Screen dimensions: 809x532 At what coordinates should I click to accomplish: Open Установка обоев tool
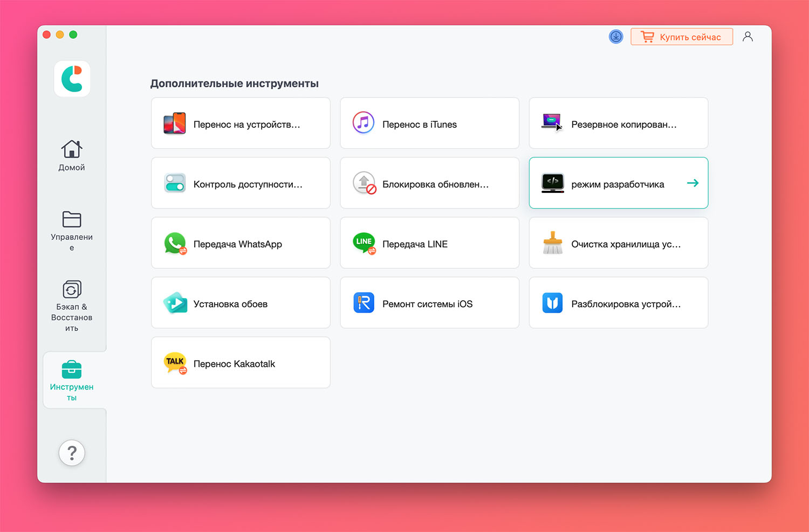point(241,302)
